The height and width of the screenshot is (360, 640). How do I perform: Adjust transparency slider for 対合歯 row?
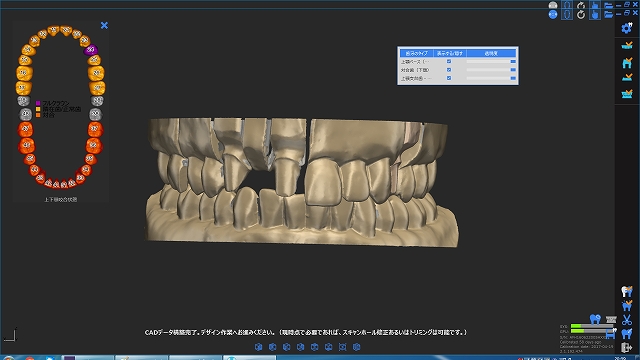point(491,70)
